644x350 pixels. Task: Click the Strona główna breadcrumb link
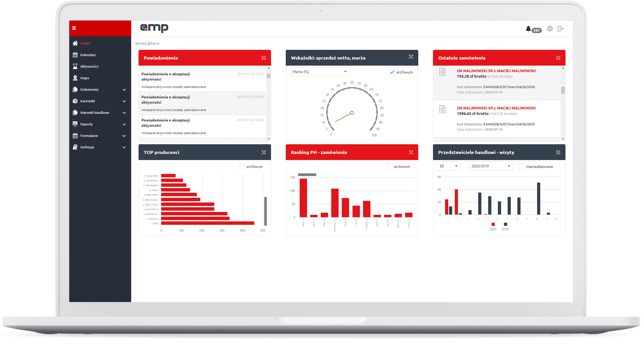point(147,43)
